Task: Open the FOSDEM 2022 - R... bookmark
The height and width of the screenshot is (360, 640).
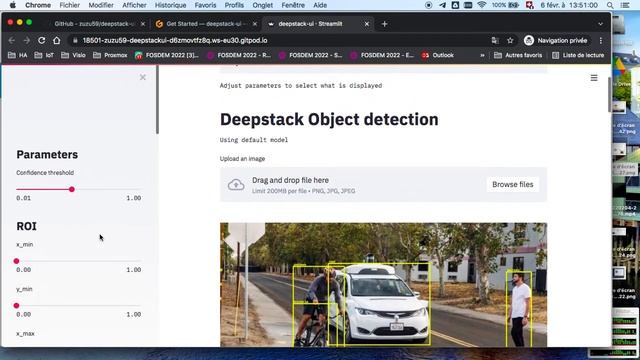Action: 239,55
